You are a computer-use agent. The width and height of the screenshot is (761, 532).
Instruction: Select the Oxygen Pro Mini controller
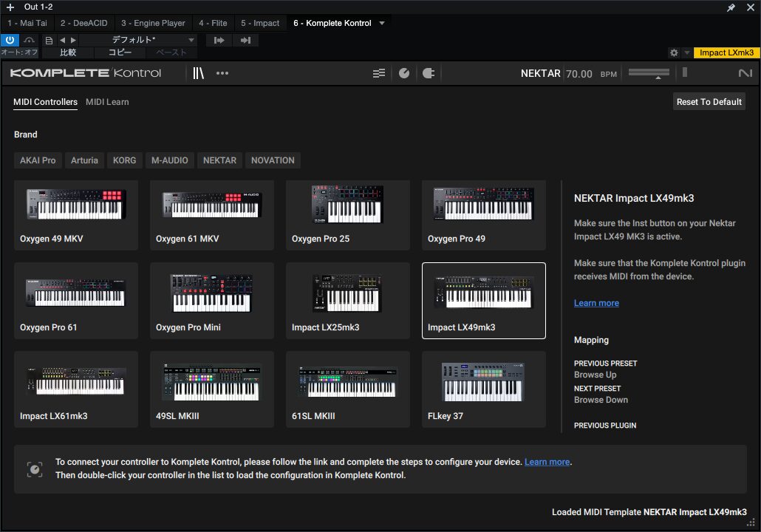coord(212,301)
